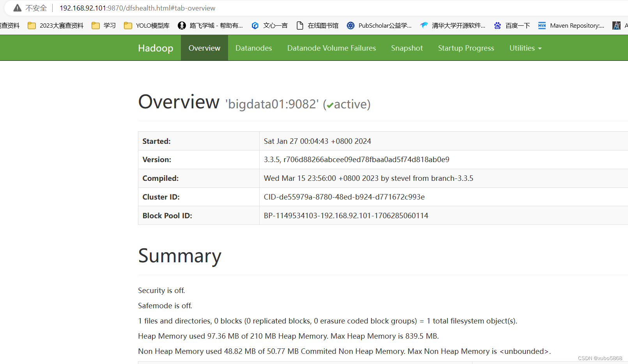Click the Compiled date value cell
The width and height of the screenshot is (628, 364).
(x=368, y=178)
